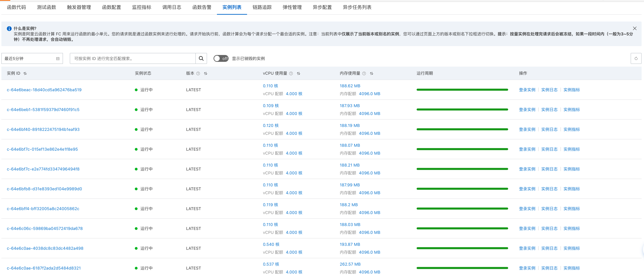Open instance c-64e6bf7c-015ef13e862e4e1f8e95
The width and height of the screenshot is (644, 275).
(42, 149)
